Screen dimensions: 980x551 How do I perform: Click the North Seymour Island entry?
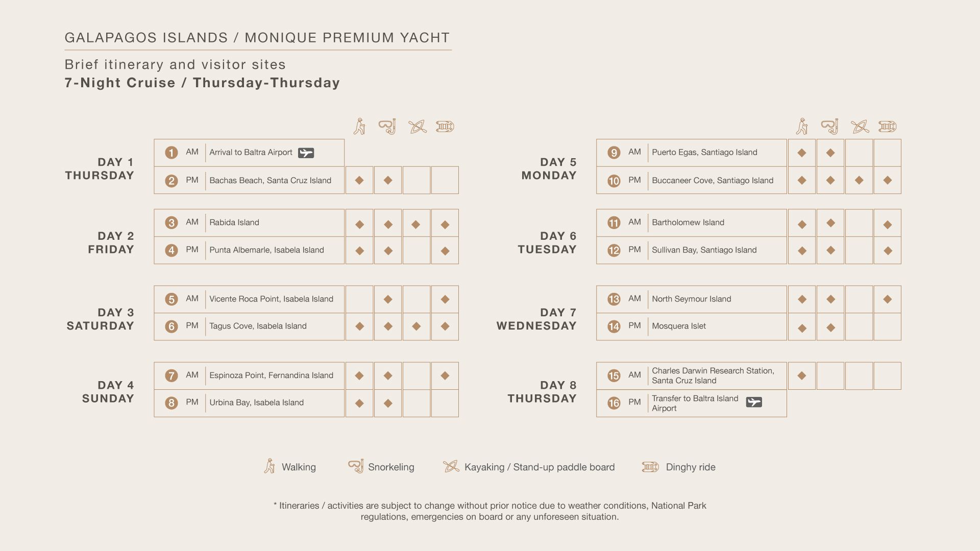[691, 299]
